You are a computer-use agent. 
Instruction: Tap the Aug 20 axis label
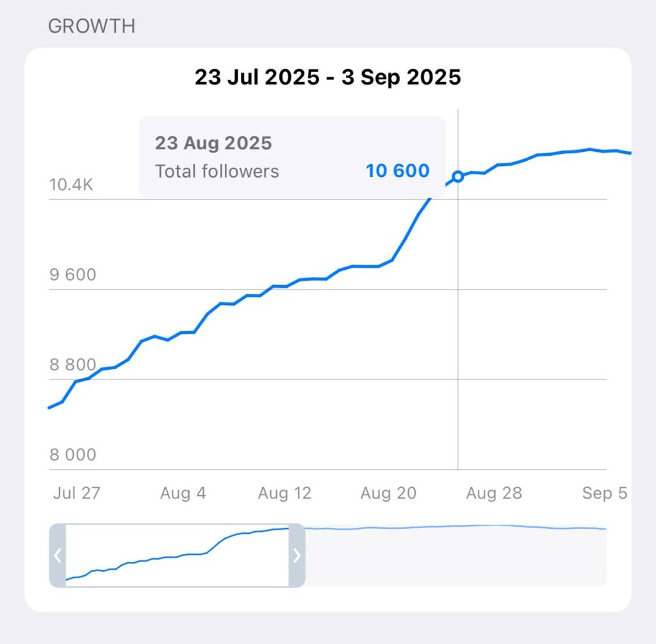[x=388, y=493]
